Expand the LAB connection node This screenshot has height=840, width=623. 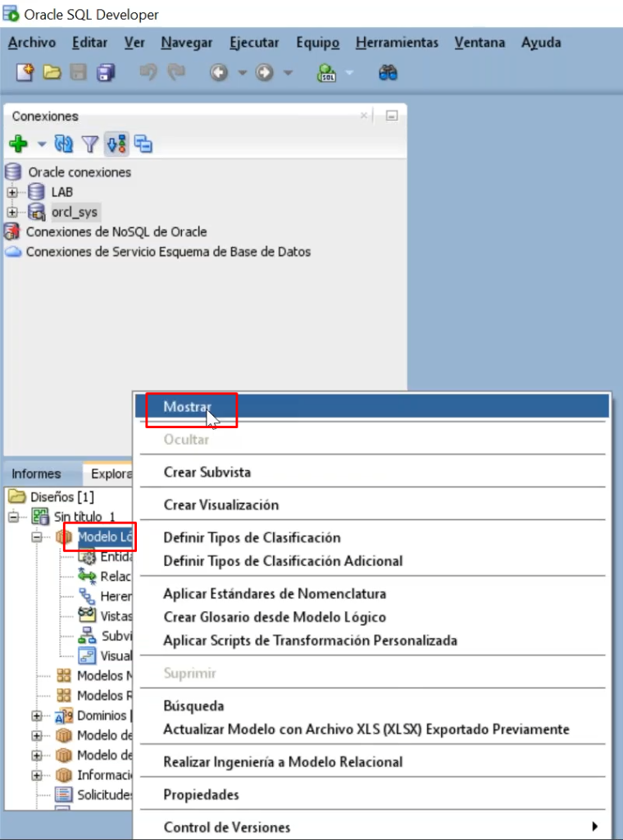pyautogui.click(x=13, y=192)
